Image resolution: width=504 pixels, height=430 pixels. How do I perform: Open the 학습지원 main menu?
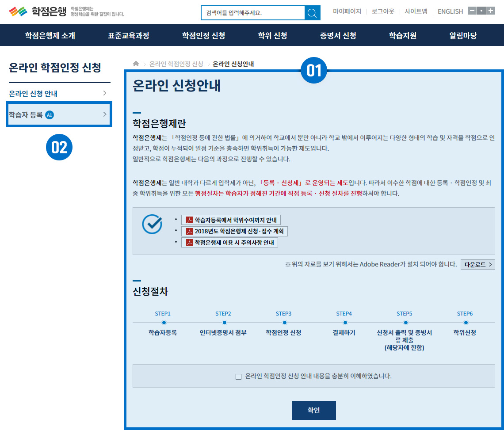(402, 36)
